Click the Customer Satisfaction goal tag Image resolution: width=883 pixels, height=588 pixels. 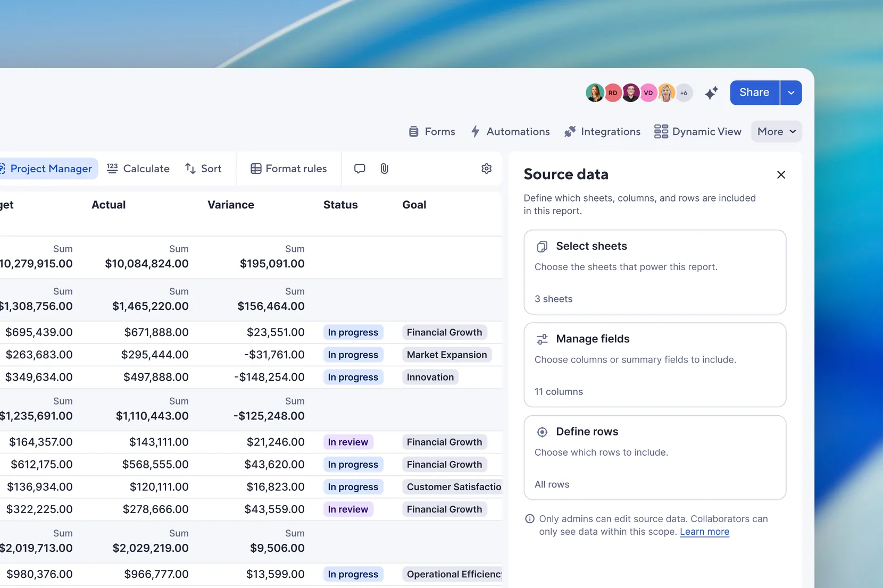(x=453, y=487)
